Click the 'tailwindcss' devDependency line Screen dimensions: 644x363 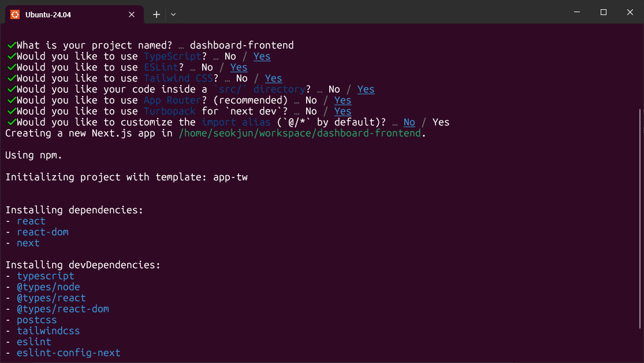coord(49,331)
